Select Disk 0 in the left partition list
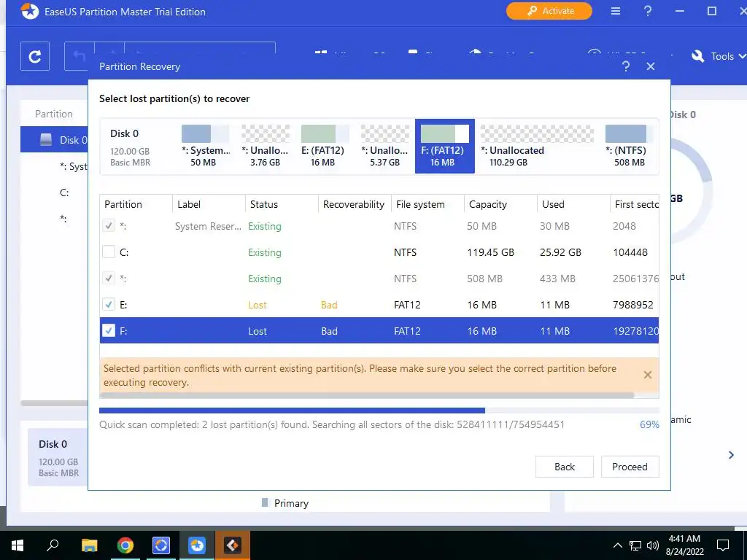The image size is (747, 560). pyautogui.click(x=54, y=139)
